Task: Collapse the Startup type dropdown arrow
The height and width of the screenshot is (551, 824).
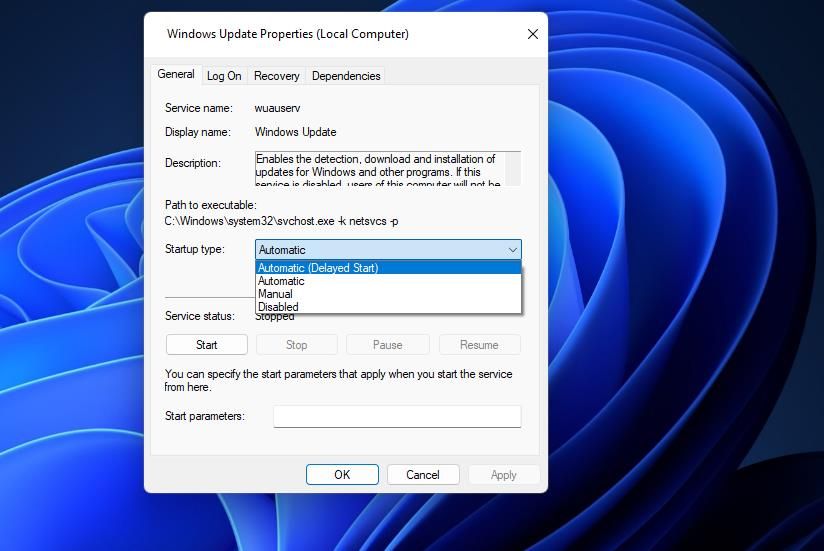Action: tap(512, 250)
